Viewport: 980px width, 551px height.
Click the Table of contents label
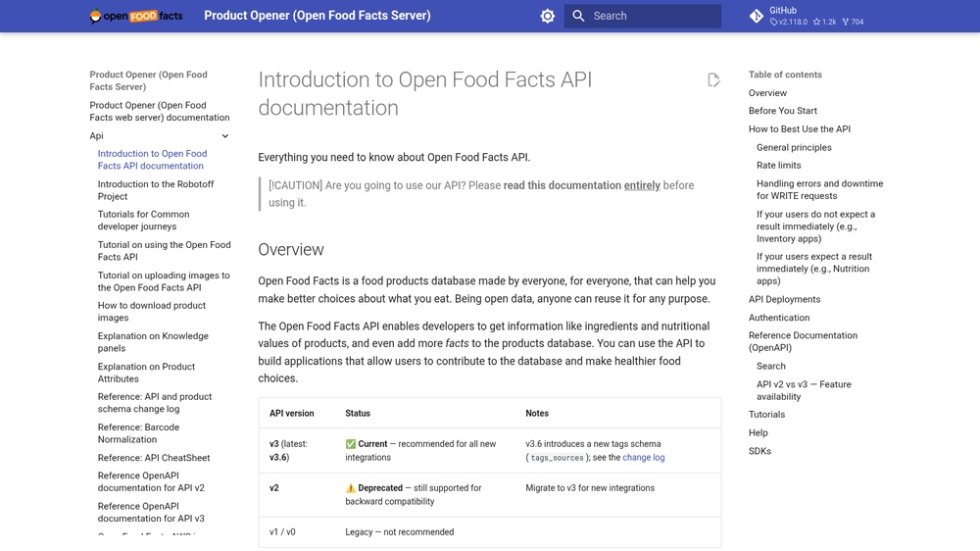(x=785, y=75)
